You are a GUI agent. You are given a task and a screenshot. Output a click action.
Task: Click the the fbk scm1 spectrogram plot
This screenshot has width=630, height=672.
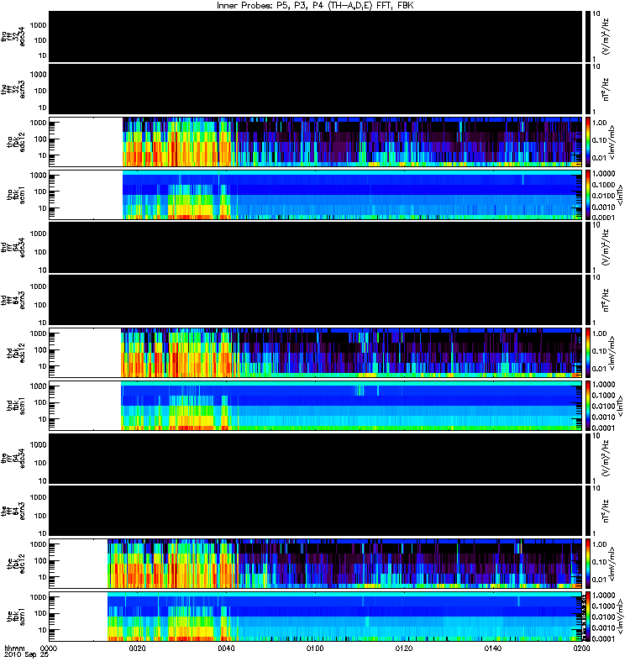tap(315, 617)
